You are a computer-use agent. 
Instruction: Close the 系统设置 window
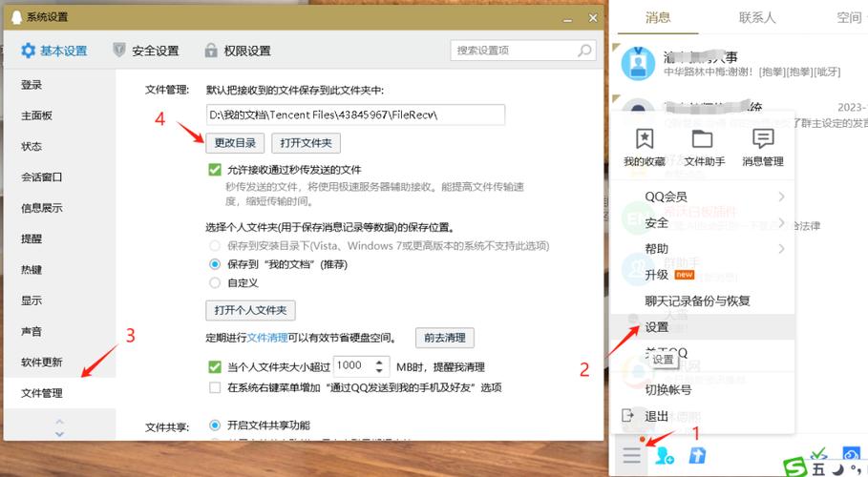point(593,18)
